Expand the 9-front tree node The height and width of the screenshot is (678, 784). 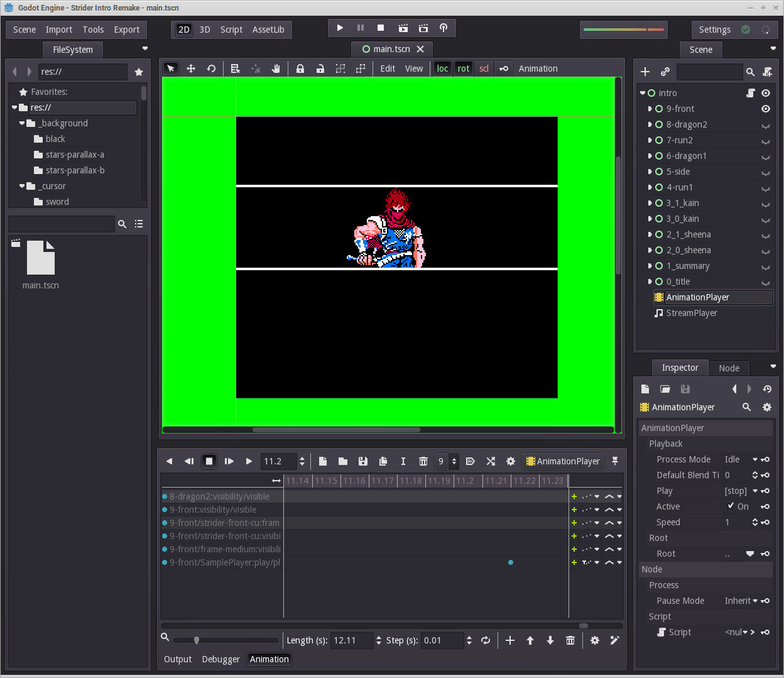pos(650,109)
